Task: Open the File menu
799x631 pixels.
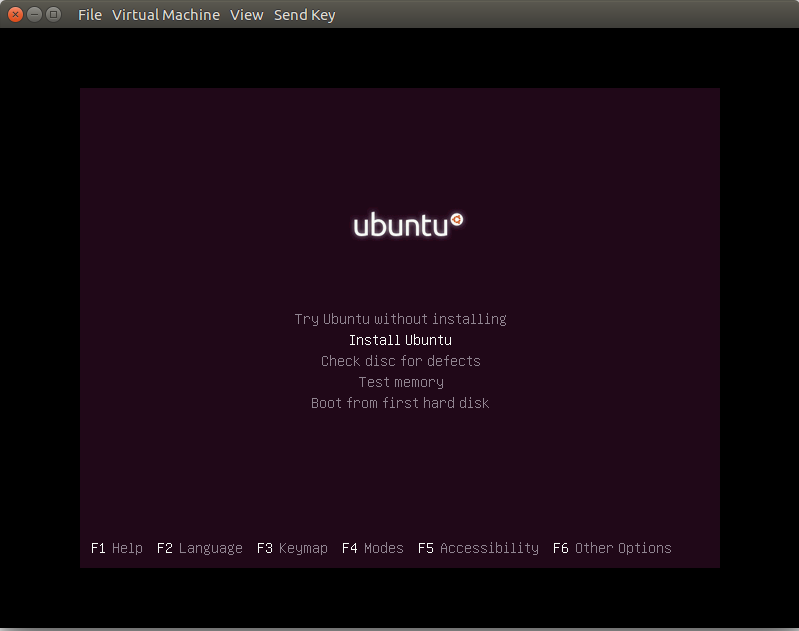Action: click(90, 15)
